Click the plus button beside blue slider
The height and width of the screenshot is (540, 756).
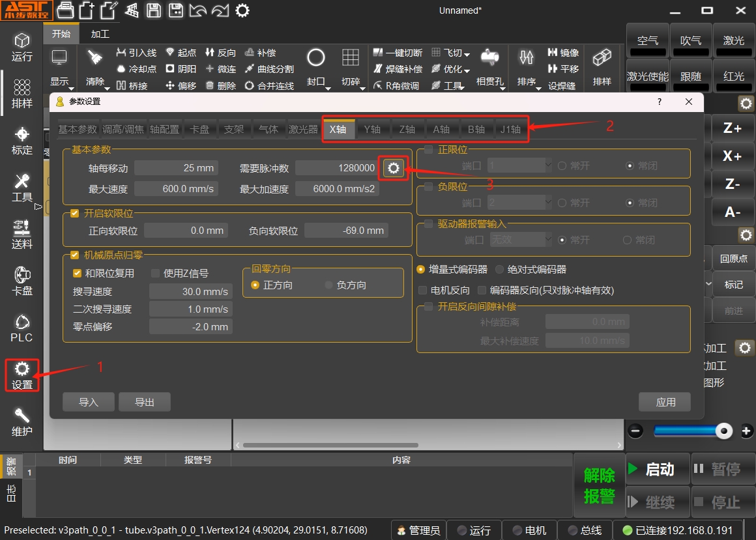pos(747,431)
